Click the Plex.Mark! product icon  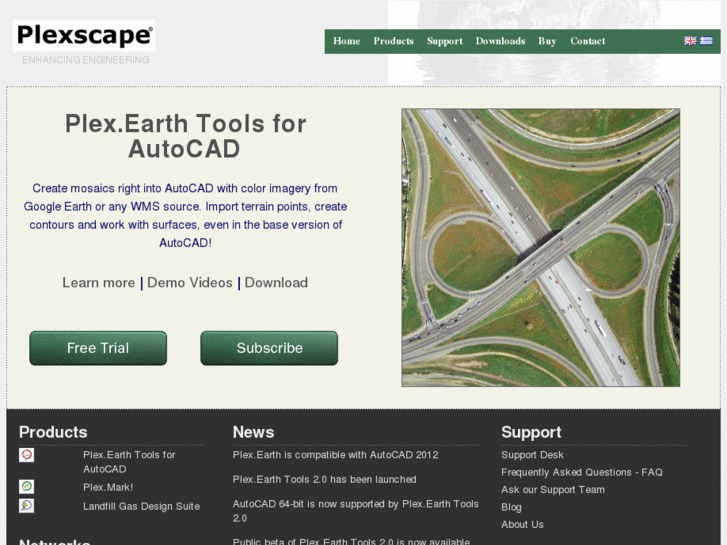[x=26, y=487]
